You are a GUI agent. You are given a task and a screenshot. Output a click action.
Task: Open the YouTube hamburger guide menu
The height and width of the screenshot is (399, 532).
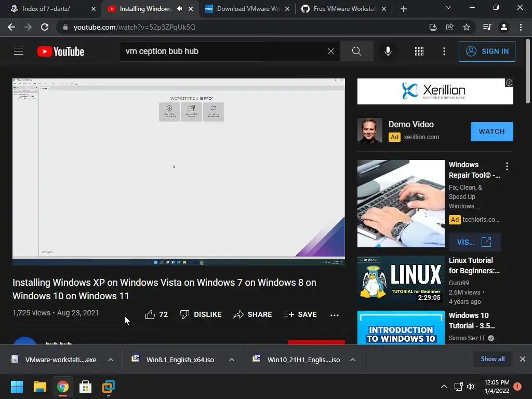pyautogui.click(x=19, y=51)
